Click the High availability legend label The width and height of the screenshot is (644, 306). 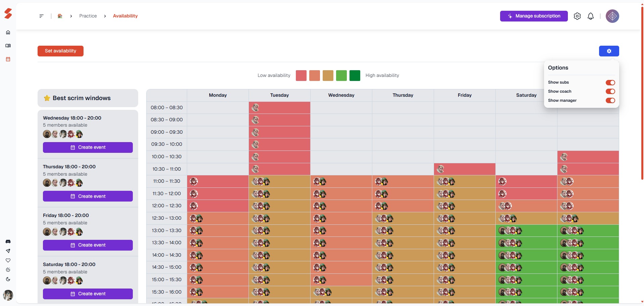tap(382, 76)
